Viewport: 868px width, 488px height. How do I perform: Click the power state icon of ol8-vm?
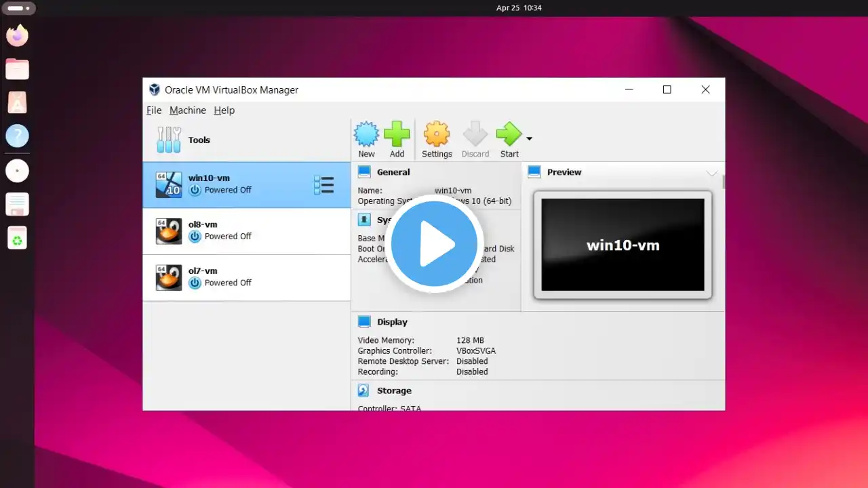195,237
